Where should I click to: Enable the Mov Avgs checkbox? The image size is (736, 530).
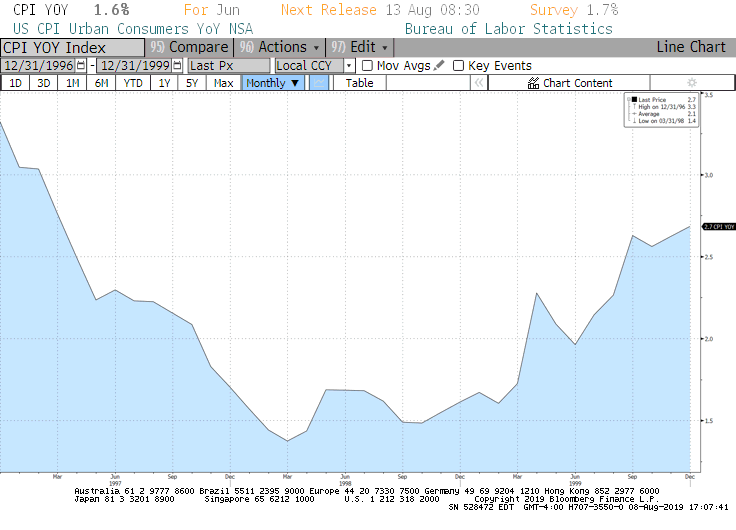(368, 66)
